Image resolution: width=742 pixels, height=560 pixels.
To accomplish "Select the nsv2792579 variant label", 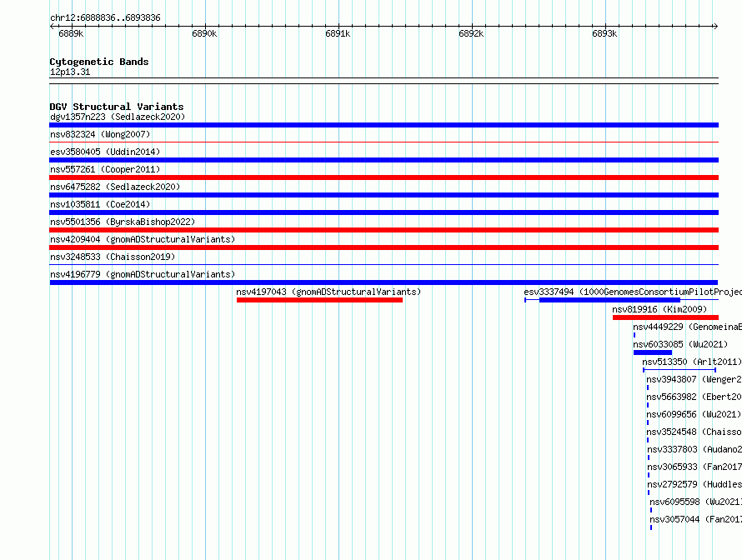I will 694,484.
